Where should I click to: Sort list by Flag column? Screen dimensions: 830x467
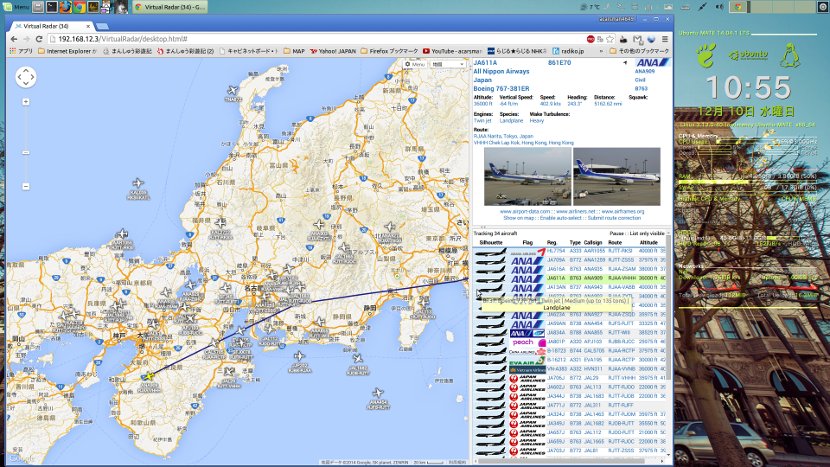(528, 243)
